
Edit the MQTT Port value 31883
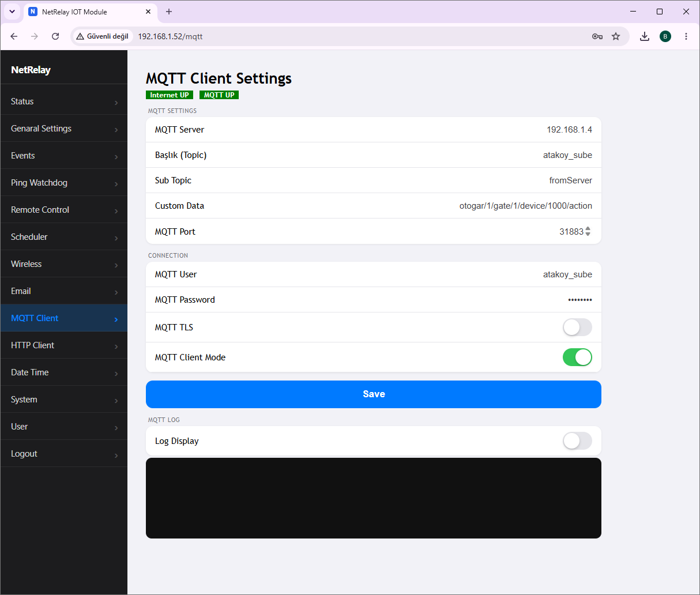pyautogui.click(x=571, y=231)
